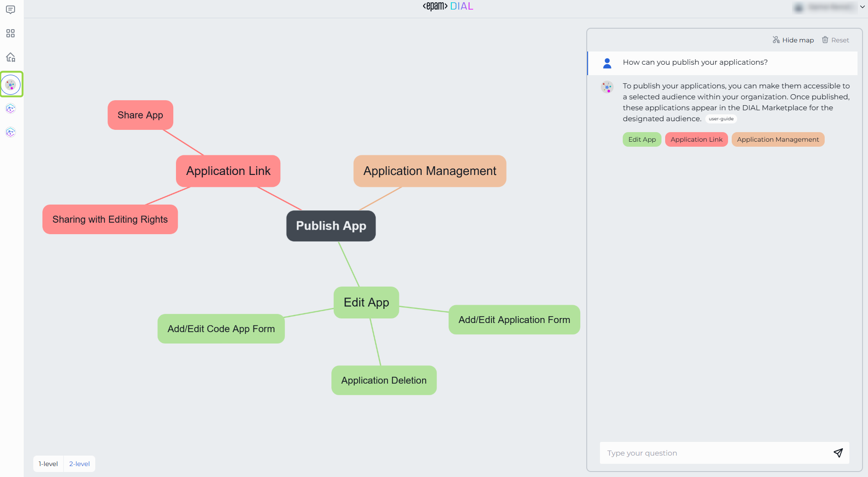Click the red Application Link chip in the reply

tap(696, 139)
